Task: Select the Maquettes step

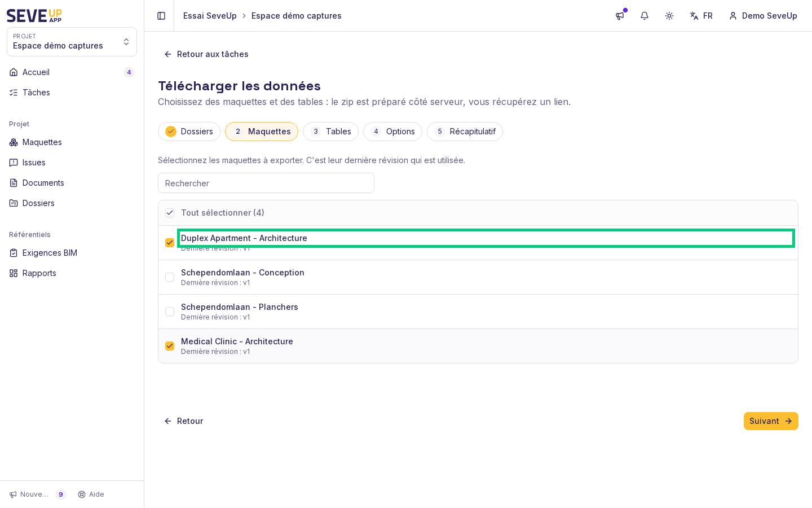Action: [262, 132]
